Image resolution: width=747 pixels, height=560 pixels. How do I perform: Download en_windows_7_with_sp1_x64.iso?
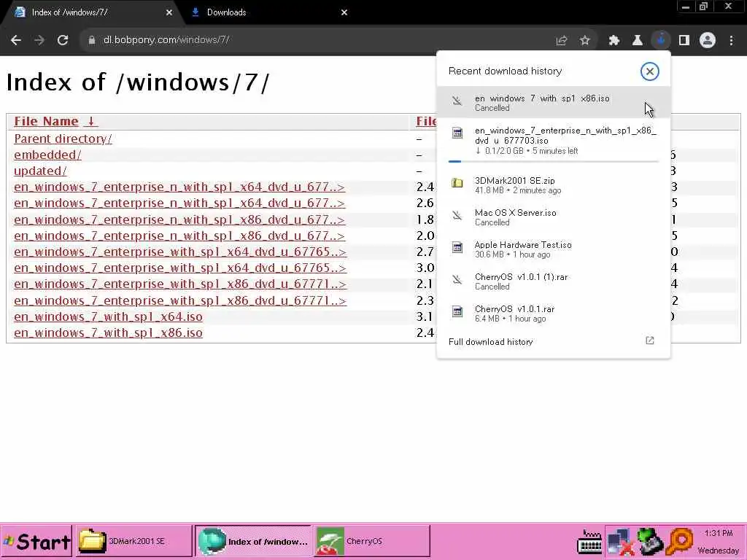click(108, 316)
